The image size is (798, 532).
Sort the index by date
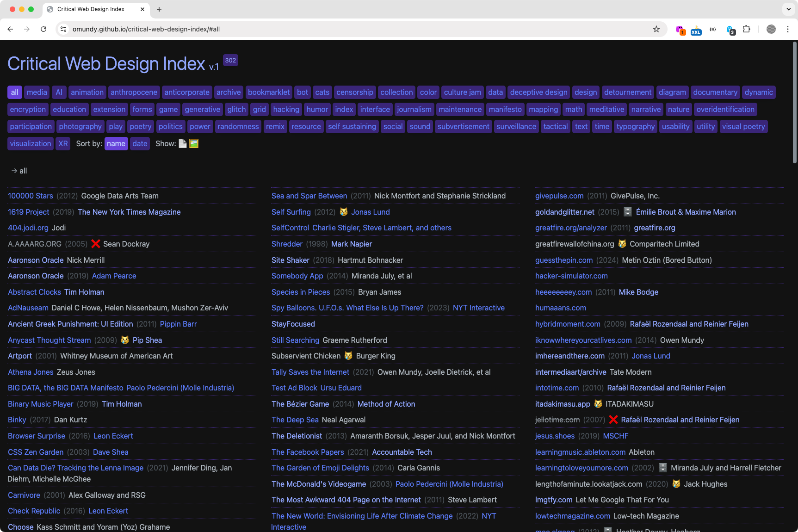140,144
